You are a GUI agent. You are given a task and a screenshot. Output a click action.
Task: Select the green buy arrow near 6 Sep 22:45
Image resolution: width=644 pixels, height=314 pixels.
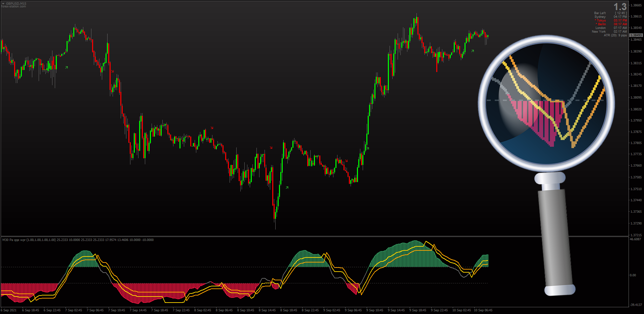pyautogui.click(x=67, y=67)
